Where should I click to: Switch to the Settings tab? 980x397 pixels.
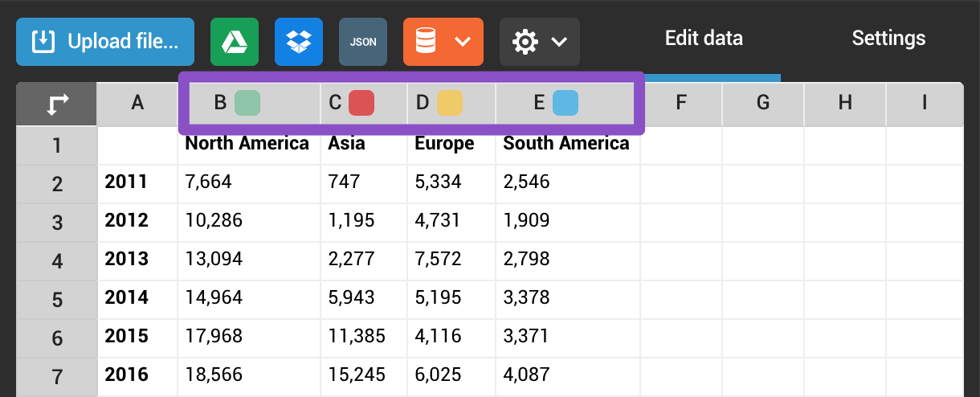click(888, 38)
